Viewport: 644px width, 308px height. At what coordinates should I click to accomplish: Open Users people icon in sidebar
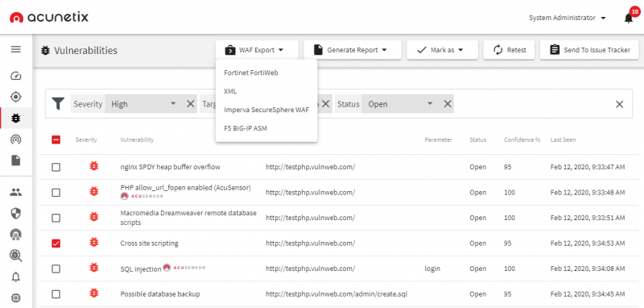tap(15, 192)
